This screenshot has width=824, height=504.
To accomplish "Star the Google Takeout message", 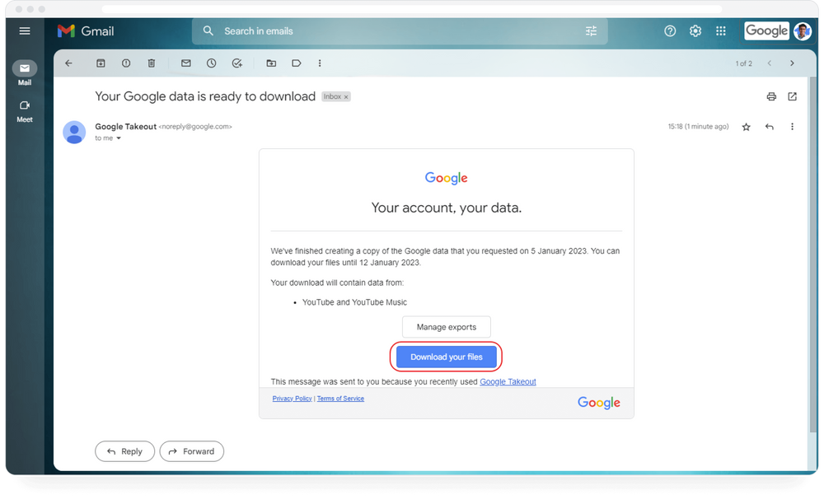I will (746, 127).
